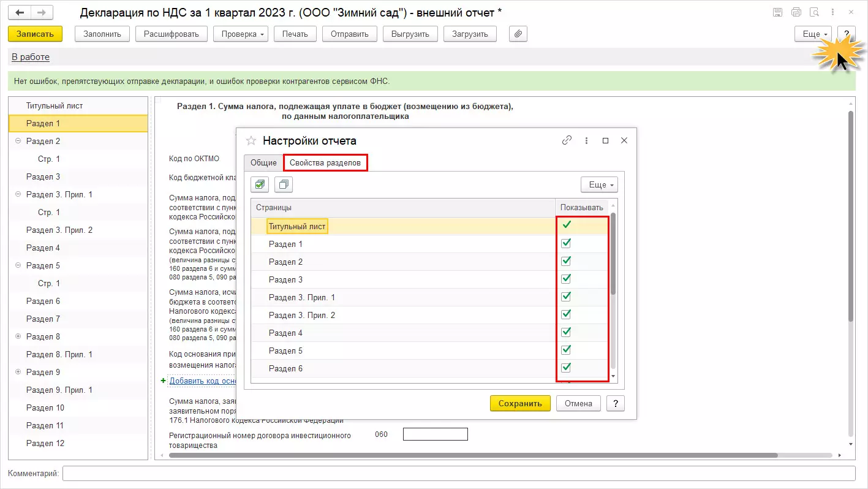Close the Настройки отчета dialog

click(624, 140)
